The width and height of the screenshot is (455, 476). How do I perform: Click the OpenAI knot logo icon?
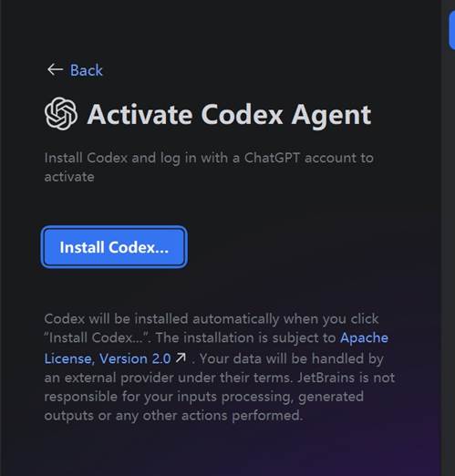tap(61, 114)
